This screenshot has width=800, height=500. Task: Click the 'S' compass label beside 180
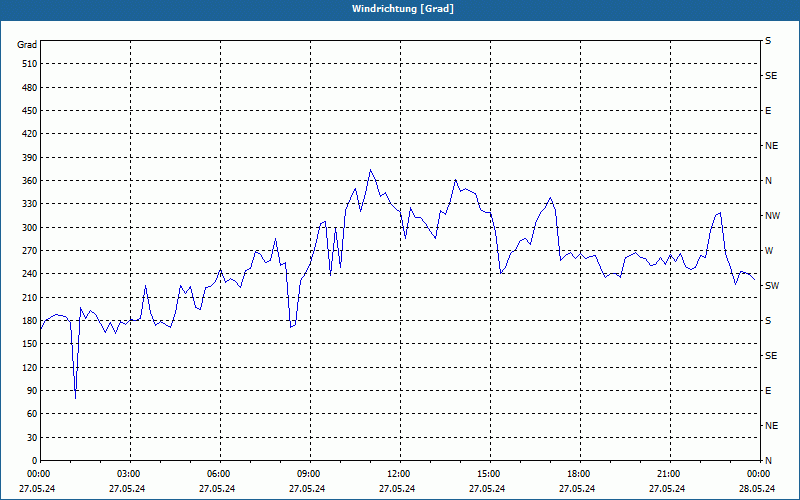tap(768, 321)
